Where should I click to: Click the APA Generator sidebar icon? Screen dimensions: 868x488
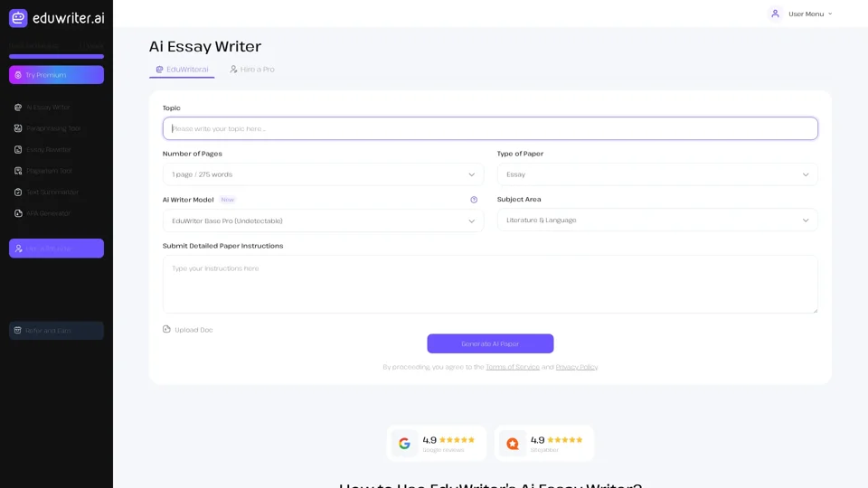[18, 213]
